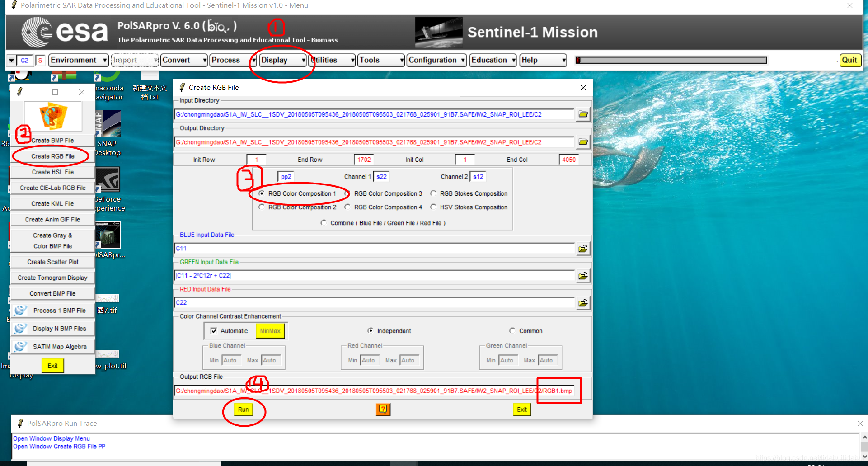Click the SATIM Map Algebra icon

(20, 347)
